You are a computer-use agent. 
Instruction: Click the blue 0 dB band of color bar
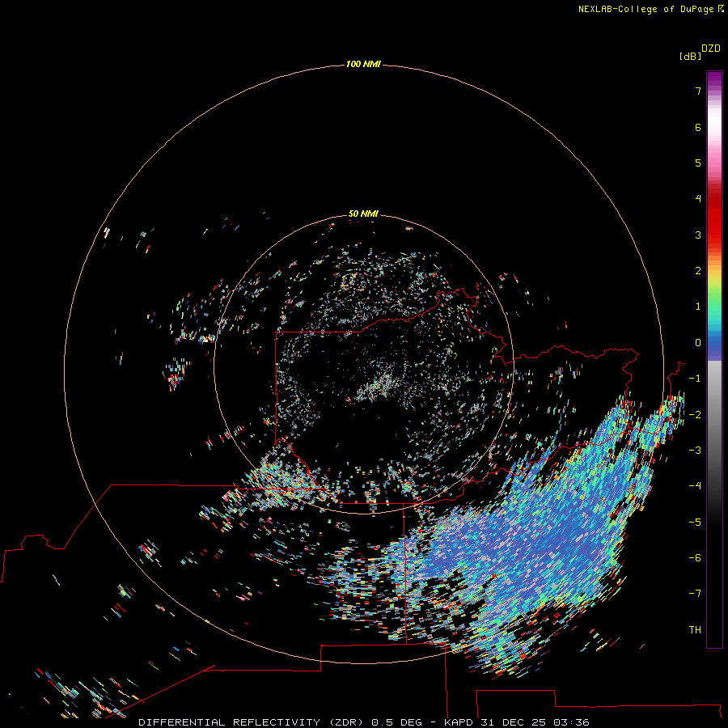pyautogui.click(x=714, y=344)
